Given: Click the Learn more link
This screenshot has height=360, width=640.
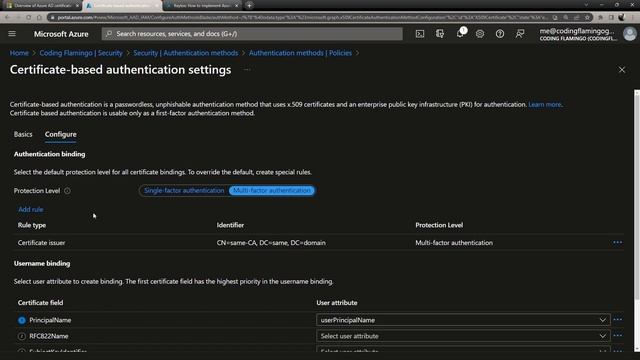Looking at the screenshot, I should (544, 104).
